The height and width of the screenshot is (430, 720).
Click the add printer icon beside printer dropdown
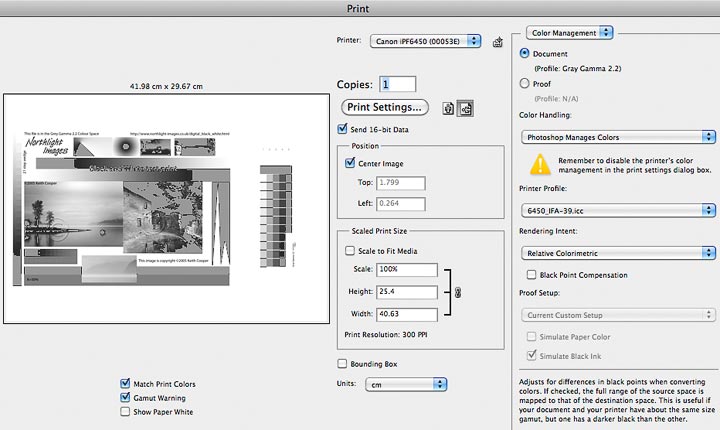(497, 42)
